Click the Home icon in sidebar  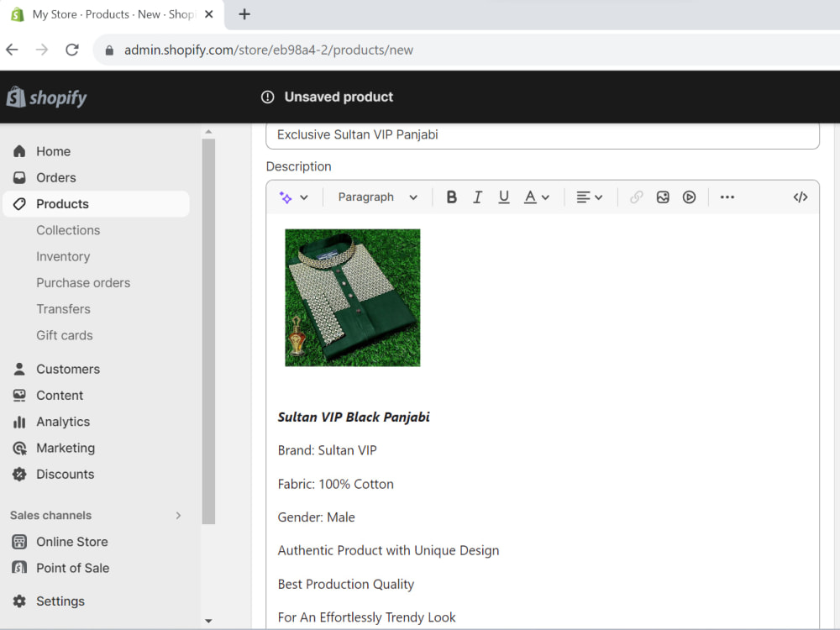coord(19,151)
